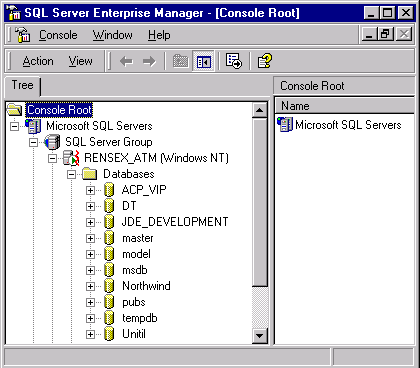Select the tempdb database label
The height and width of the screenshot is (368, 420).
pos(140,318)
